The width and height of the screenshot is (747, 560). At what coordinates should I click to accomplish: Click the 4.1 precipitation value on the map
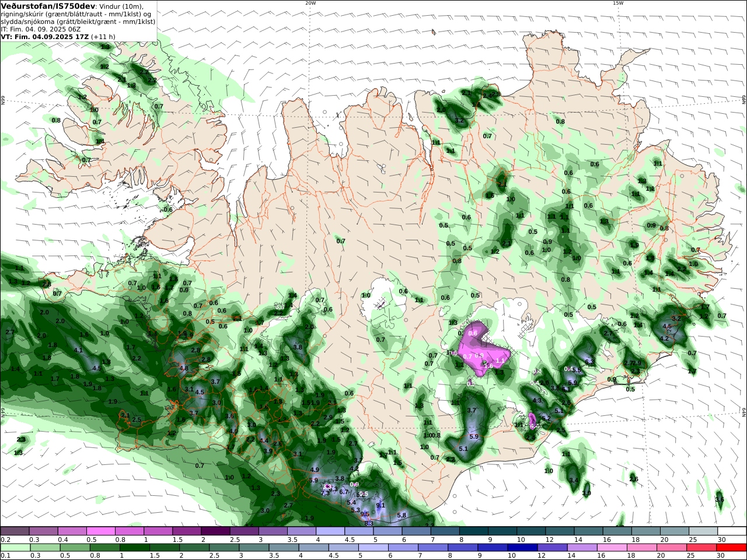tap(79, 350)
